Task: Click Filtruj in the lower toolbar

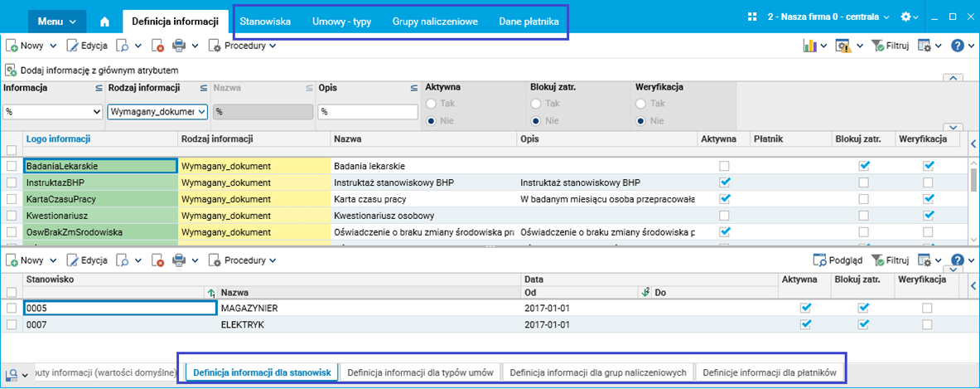Action: pos(889,260)
